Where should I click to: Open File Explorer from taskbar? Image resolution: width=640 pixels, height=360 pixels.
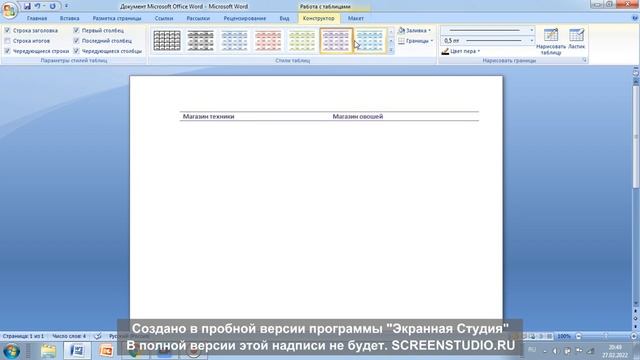tap(48, 351)
